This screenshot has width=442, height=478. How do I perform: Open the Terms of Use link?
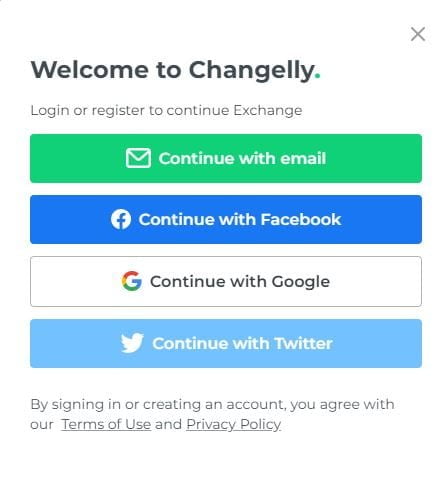tap(106, 424)
